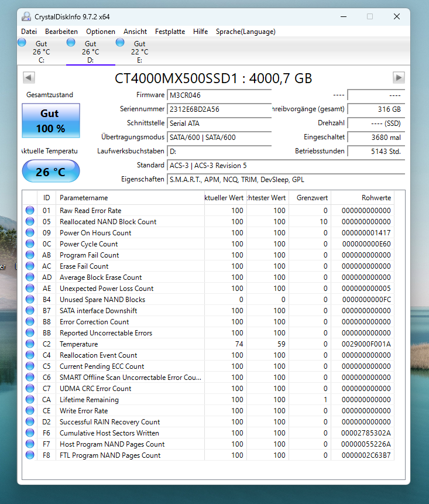The image size is (429, 504).
Task: Click the Rohwerte column header
Action: click(362, 198)
